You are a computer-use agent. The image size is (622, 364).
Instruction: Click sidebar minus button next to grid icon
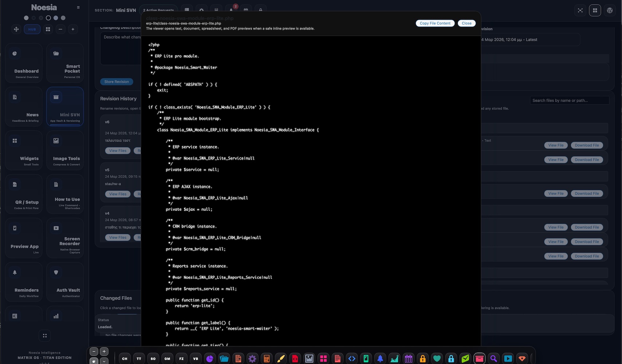coord(60,29)
